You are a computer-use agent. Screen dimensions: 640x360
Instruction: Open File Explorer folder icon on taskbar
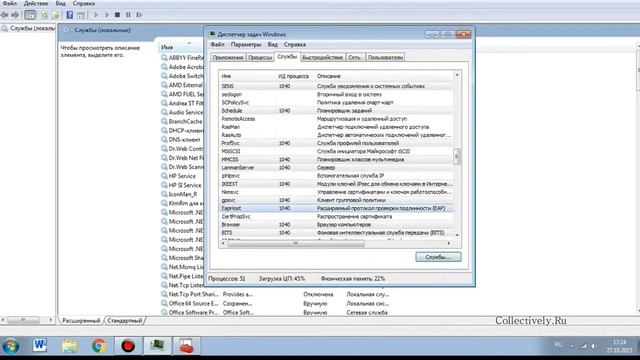coord(70,346)
